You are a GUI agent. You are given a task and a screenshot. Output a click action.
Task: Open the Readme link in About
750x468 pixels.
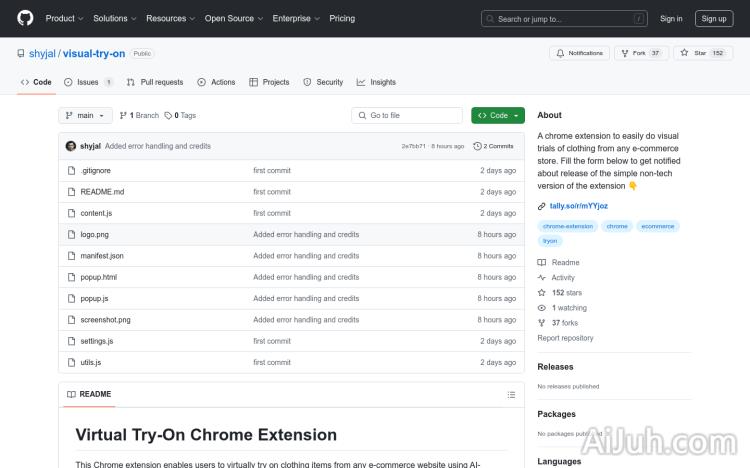click(x=559, y=262)
